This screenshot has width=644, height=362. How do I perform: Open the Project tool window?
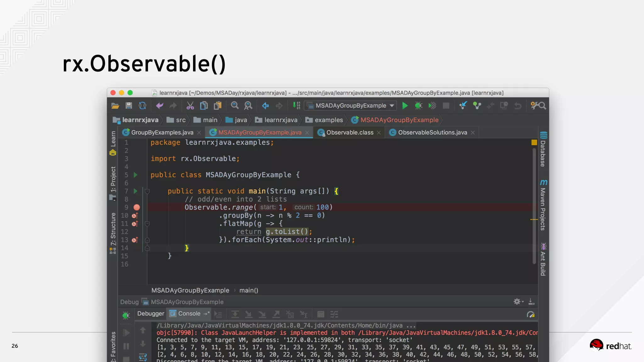click(x=113, y=183)
